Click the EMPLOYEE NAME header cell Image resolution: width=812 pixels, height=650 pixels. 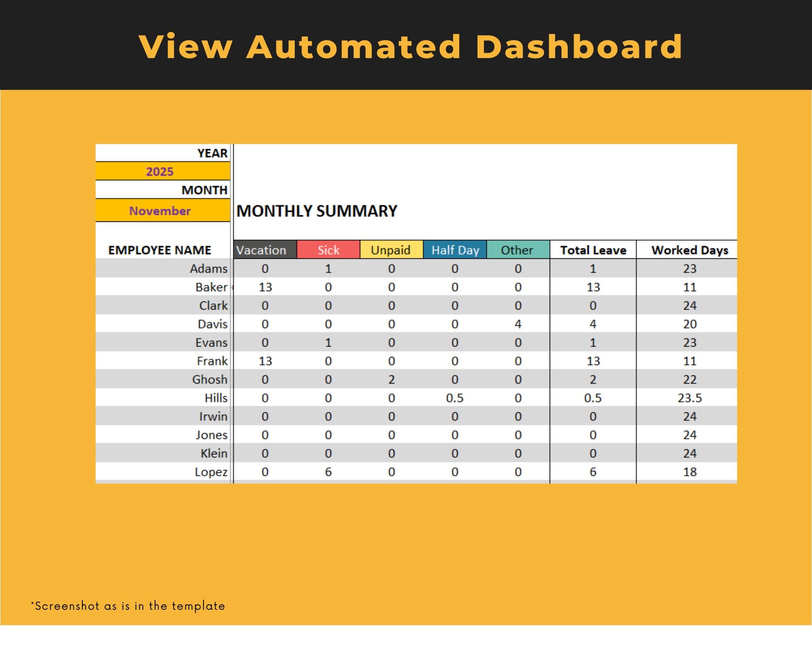click(x=162, y=250)
